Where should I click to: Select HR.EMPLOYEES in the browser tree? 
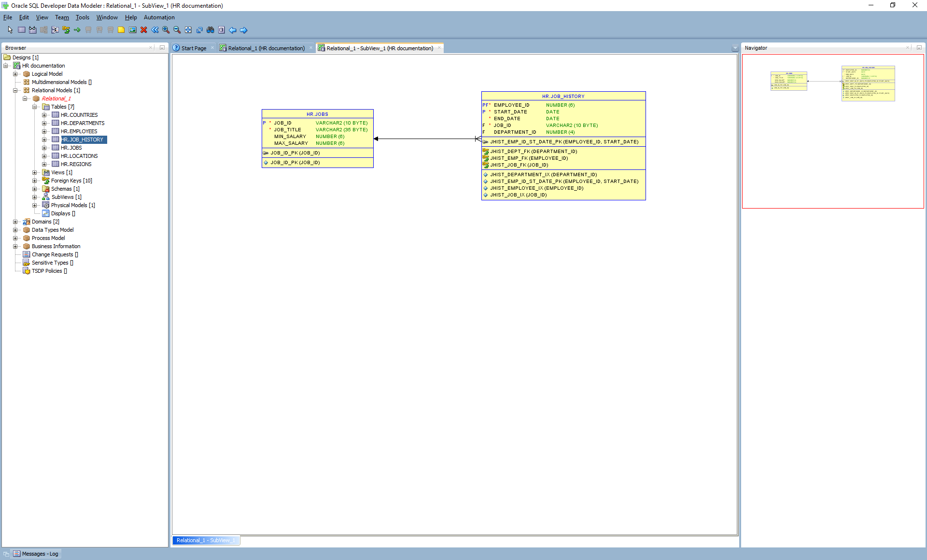point(79,131)
